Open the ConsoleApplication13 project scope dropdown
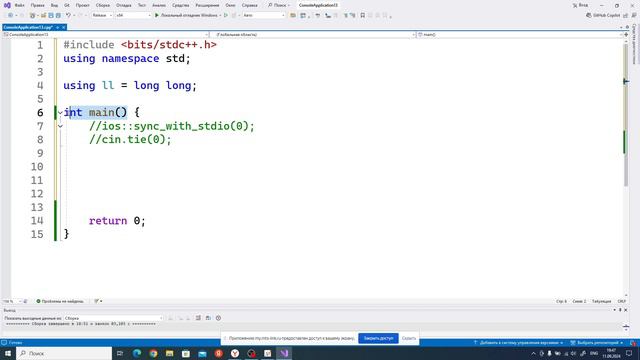 point(106,35)
